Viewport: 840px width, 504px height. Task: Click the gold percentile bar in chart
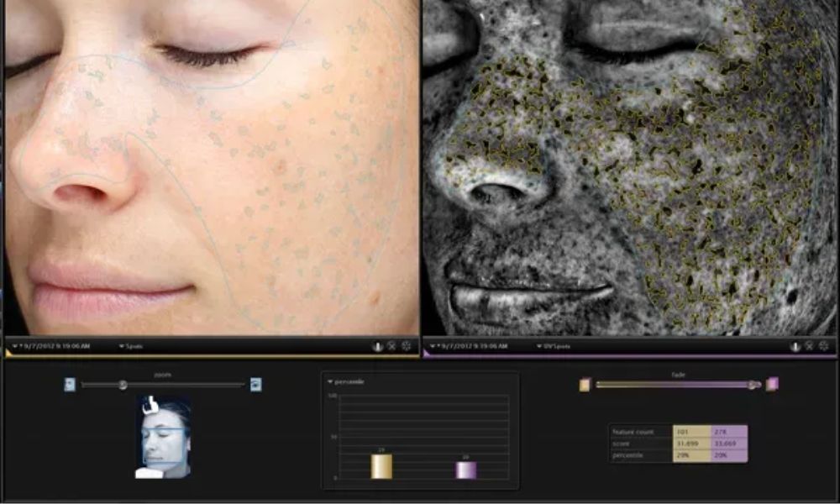click(381, 466)
